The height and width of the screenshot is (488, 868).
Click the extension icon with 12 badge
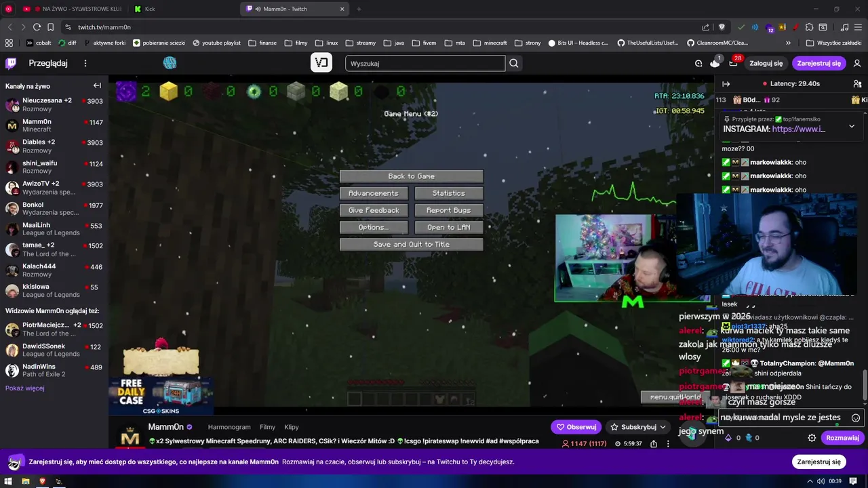769,28
